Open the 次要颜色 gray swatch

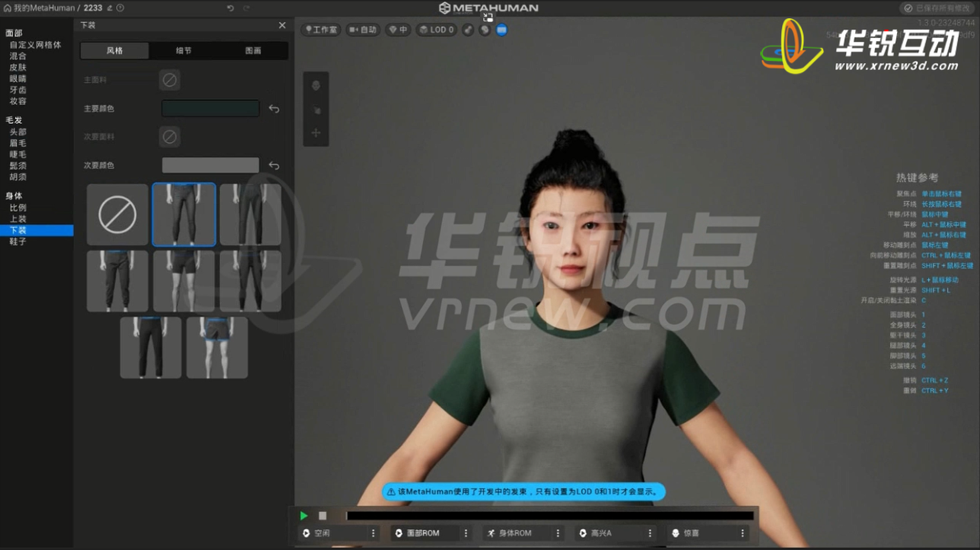pos(211,165)
